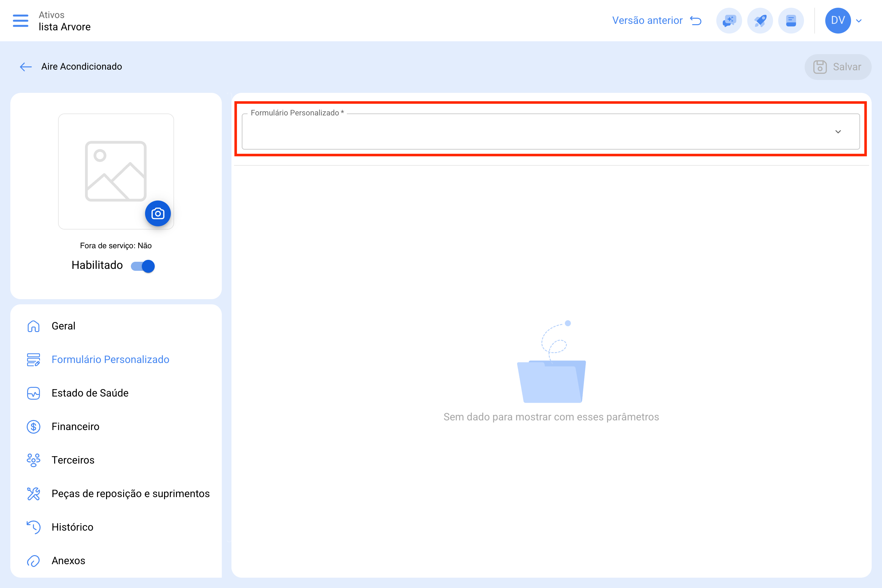Screen dimensions: 882x588
Task: Open the documentation book icon
Action: pos(791,21)
